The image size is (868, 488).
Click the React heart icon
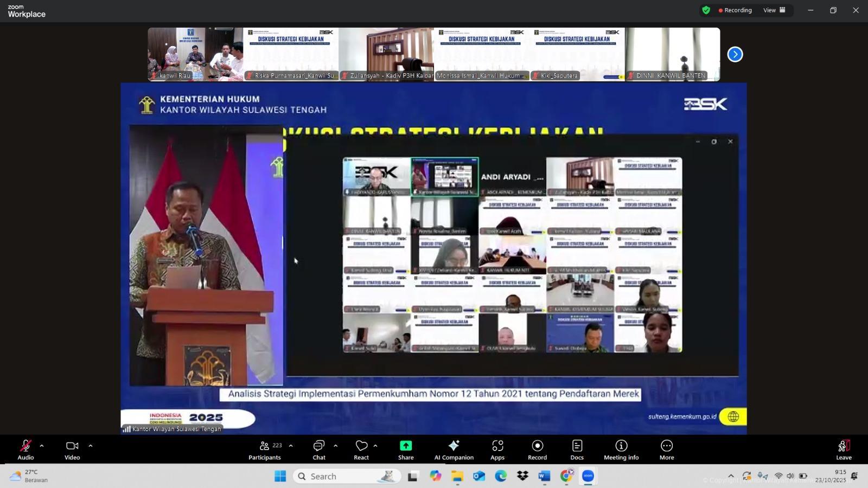[361, 449]
